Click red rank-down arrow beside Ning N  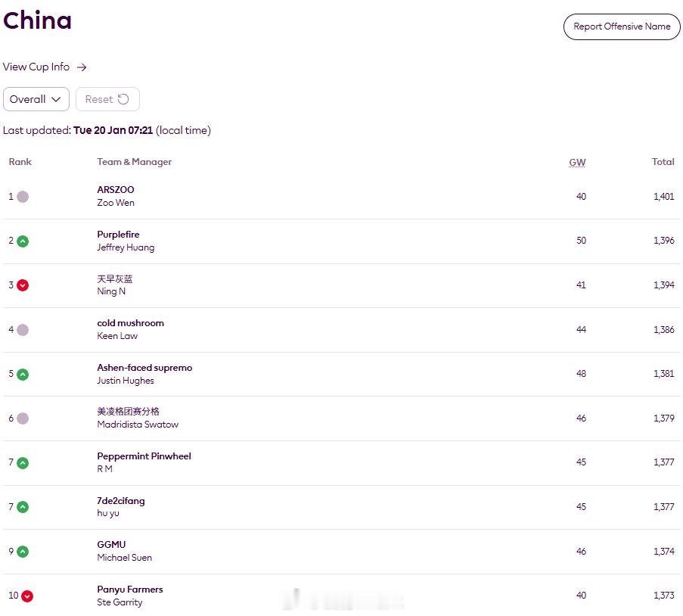(23, 285)
